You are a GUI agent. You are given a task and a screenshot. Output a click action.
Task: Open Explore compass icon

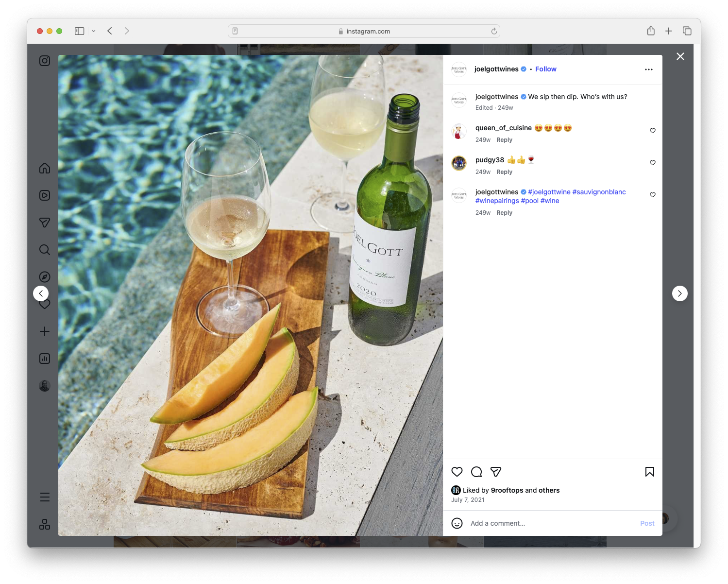click(x=45, y=277)
